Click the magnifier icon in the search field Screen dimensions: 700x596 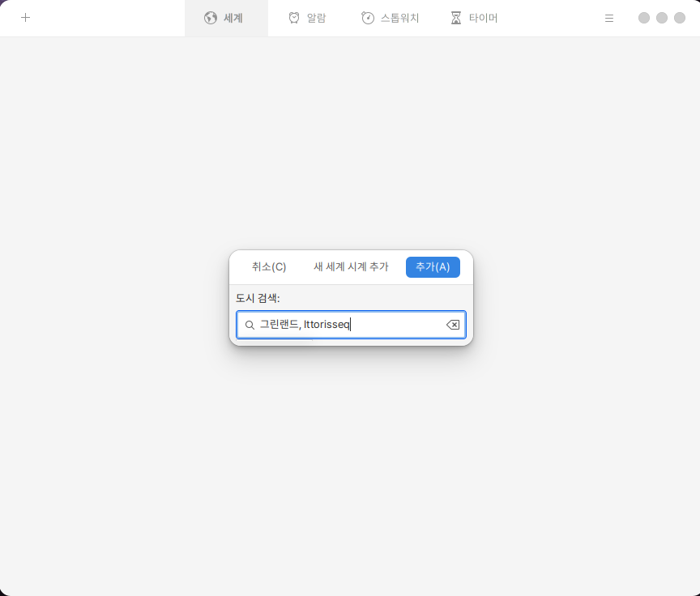pos(250,325)
